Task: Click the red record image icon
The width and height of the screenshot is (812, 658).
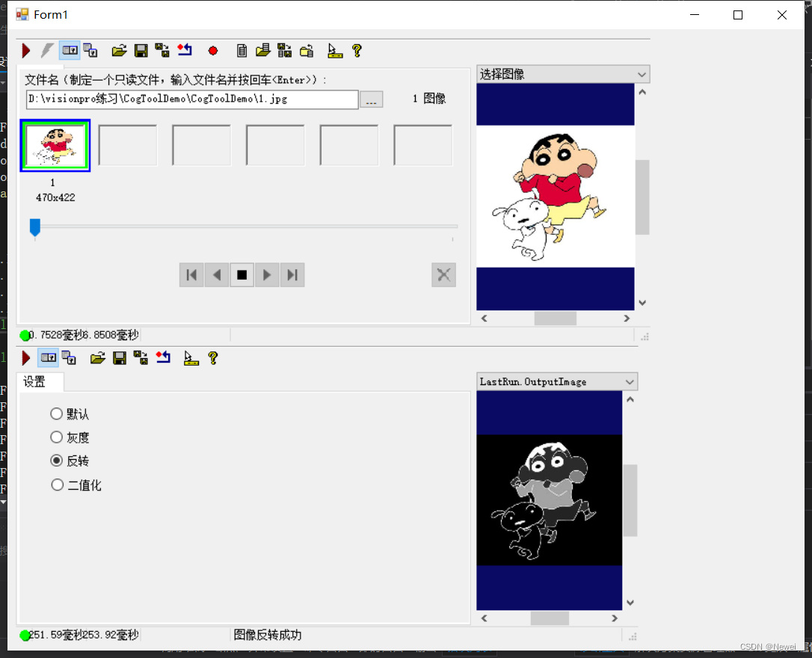Action: (212, 50)
